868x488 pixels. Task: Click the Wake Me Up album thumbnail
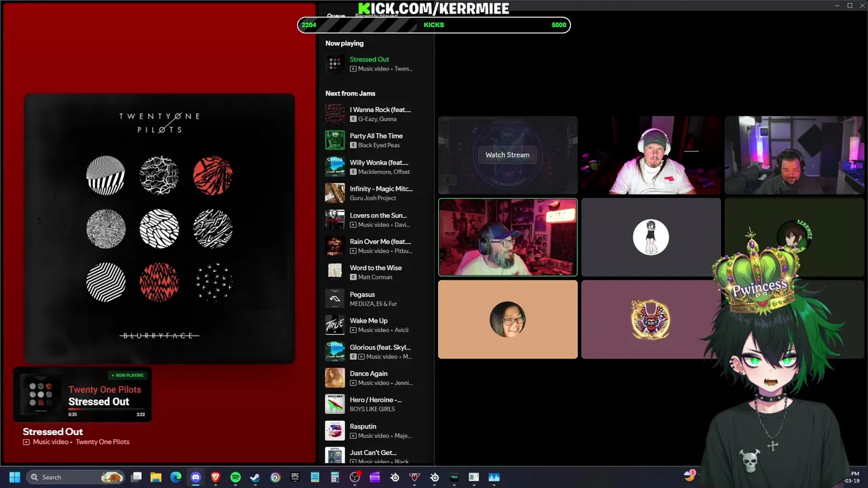click(x=335, y=325)
